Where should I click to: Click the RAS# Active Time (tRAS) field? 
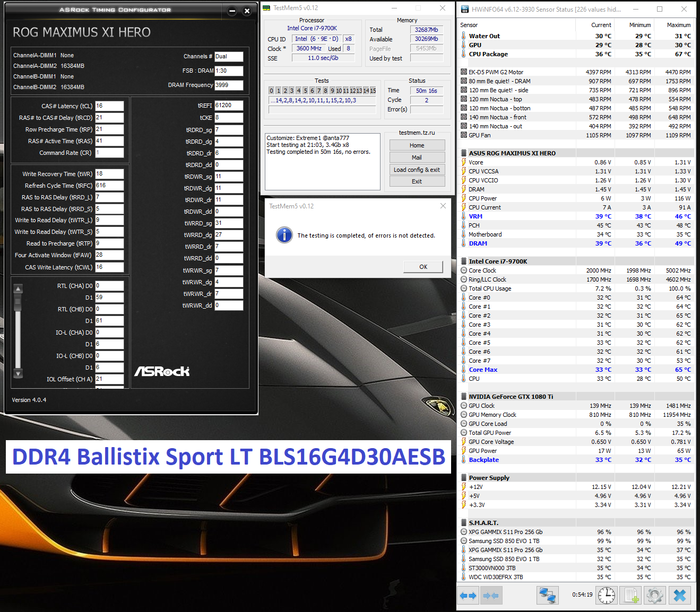pyautogui.click(x=109, y=141)
